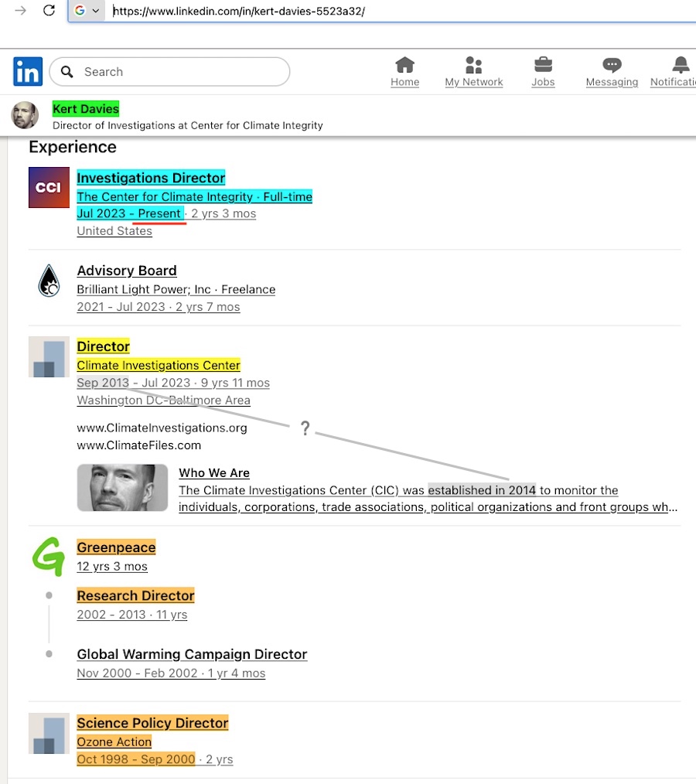Open the Google search engine dropdown
Viewport: 696px width, 784px height.
87,11
